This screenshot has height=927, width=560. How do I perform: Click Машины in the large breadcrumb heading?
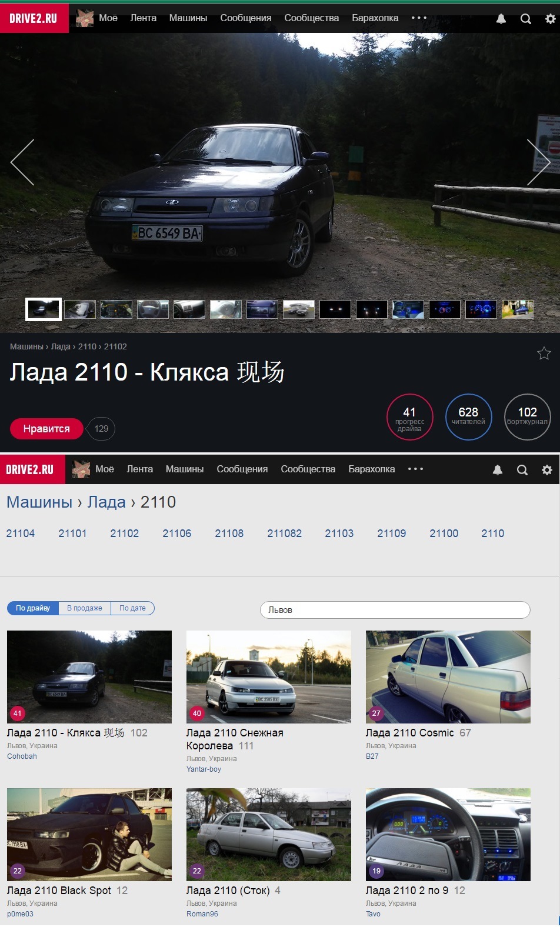coord(39,502)
